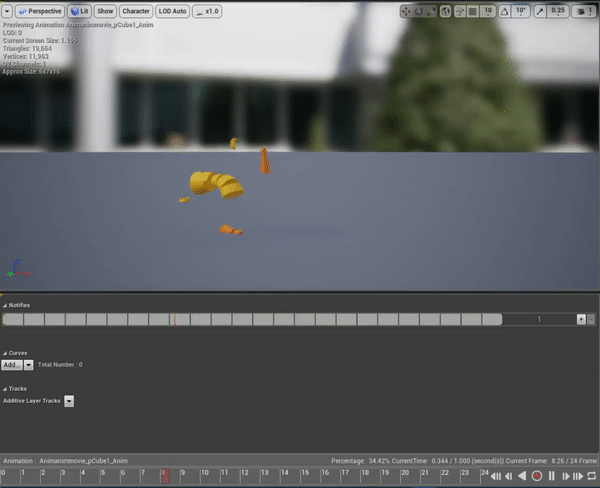Click frame 0 on the timeline

click(x=3, y=473)
